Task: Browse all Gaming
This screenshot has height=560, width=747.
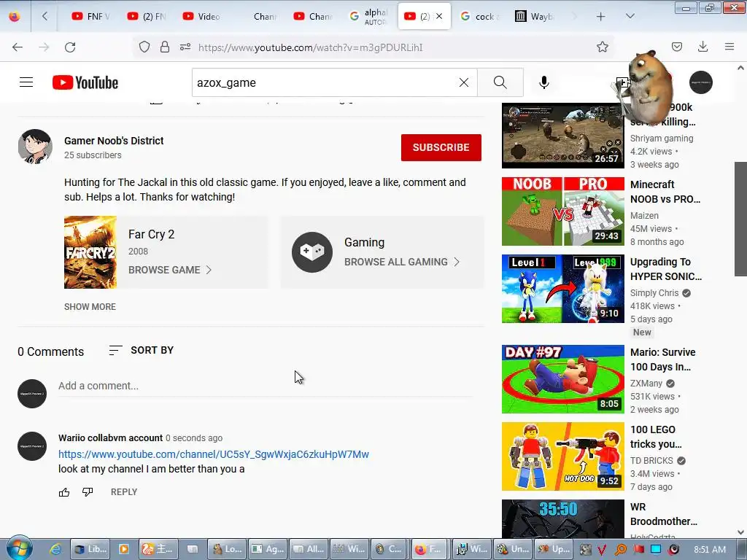Action: click(402, 262)
